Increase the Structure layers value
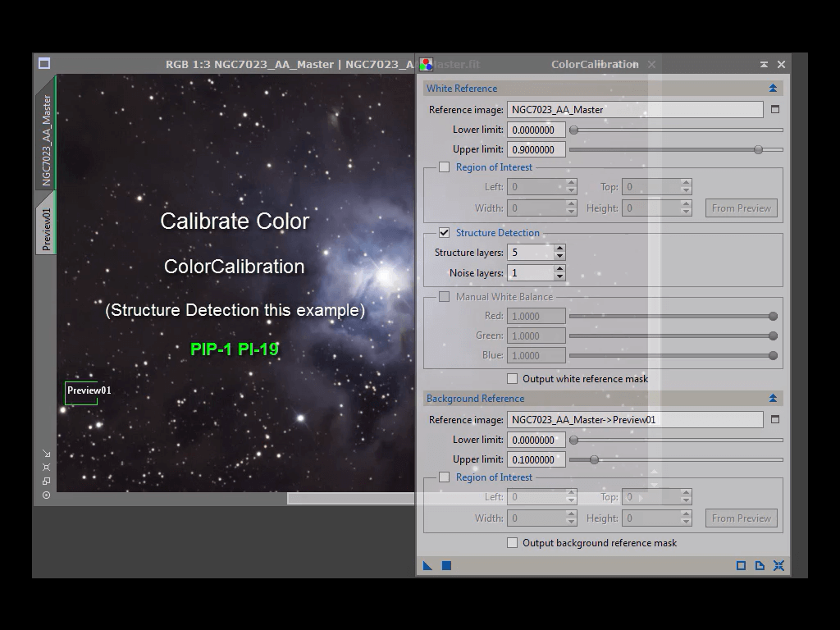This screenshot has height=630, width=840. tap(559, 249)
